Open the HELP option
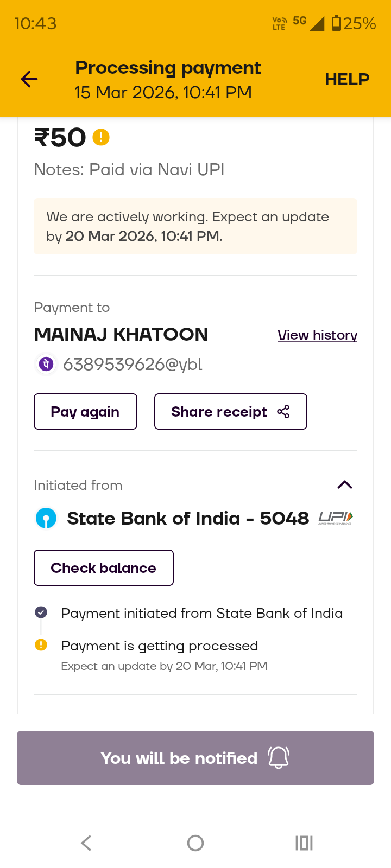 (347, 80)
